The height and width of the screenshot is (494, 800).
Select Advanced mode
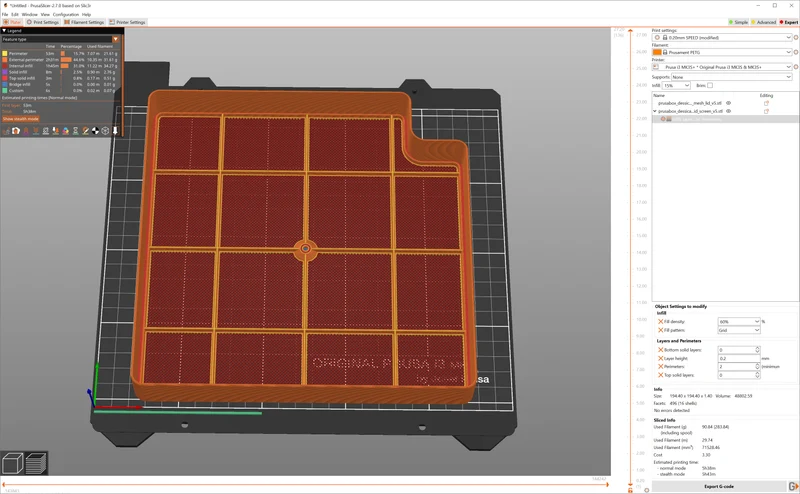[x=764, y=22]
